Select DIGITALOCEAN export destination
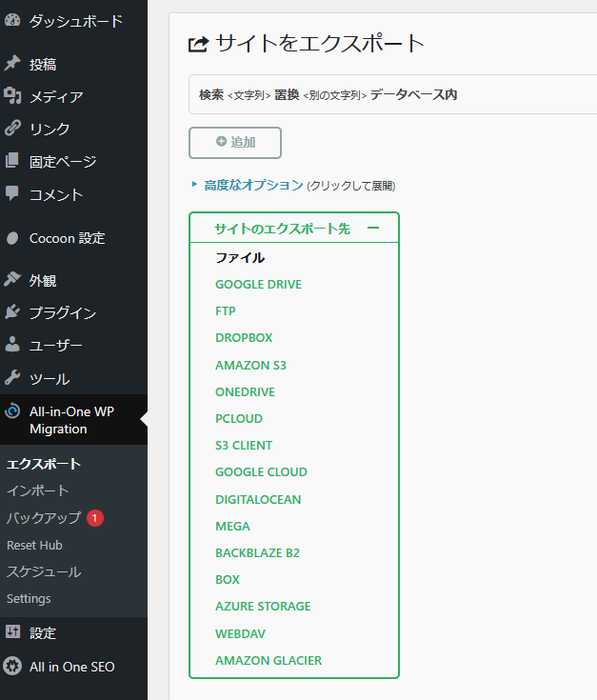597x700 pixels. tap(258, 500)
